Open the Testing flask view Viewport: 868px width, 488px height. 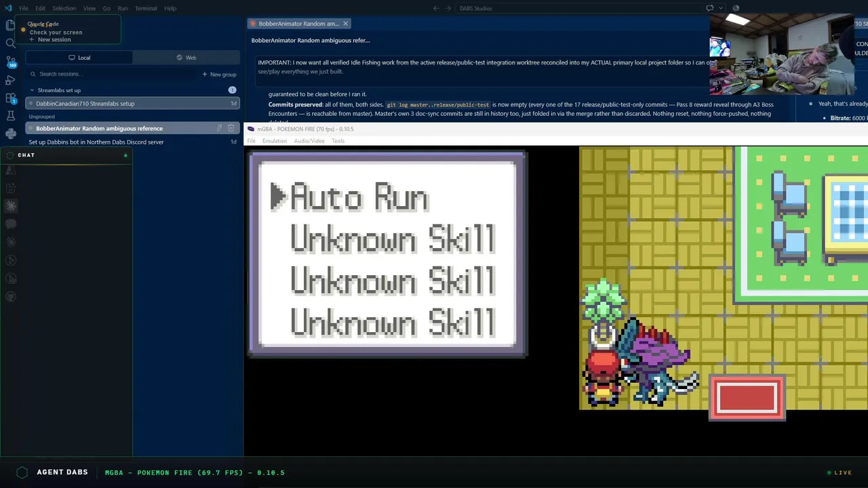[x=10, y=117]
